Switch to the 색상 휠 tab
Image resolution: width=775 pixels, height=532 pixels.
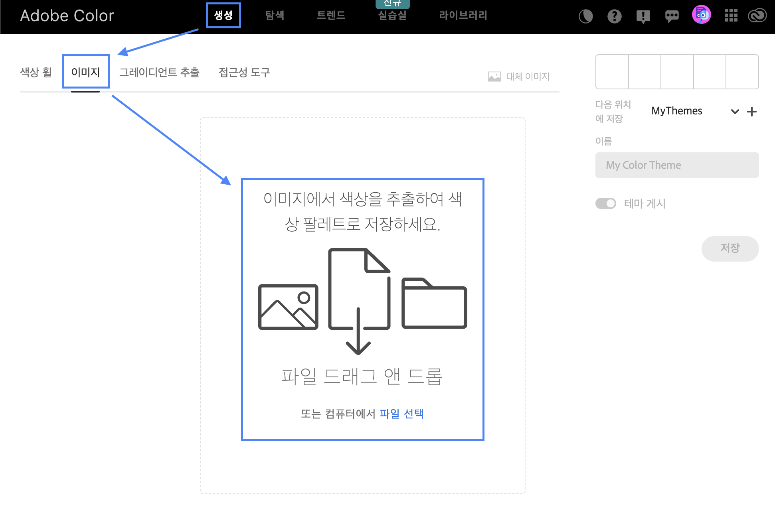click(36, 72)
